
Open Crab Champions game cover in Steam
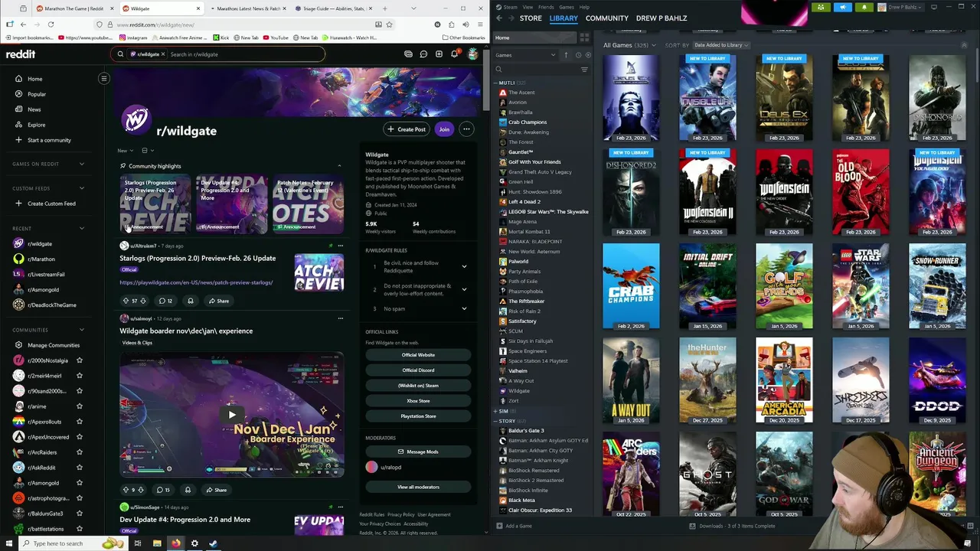631,286
